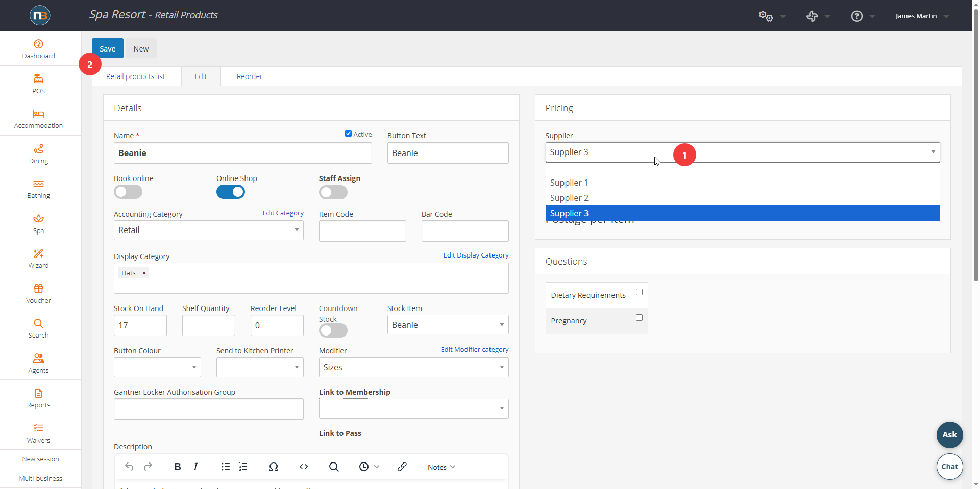Choose Supplier 3 from list

(743, 213)
